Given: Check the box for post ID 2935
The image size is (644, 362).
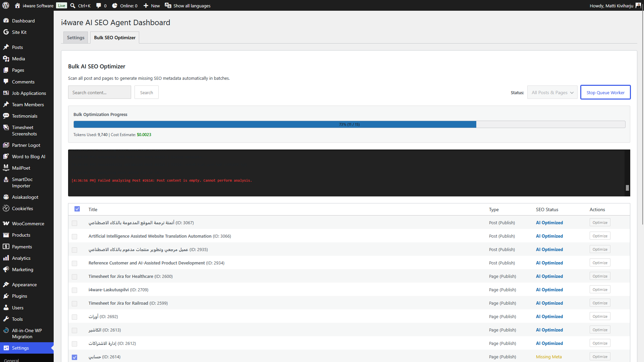Looking at the screenshot, I should pyautogui.click(x=74, y=250).
